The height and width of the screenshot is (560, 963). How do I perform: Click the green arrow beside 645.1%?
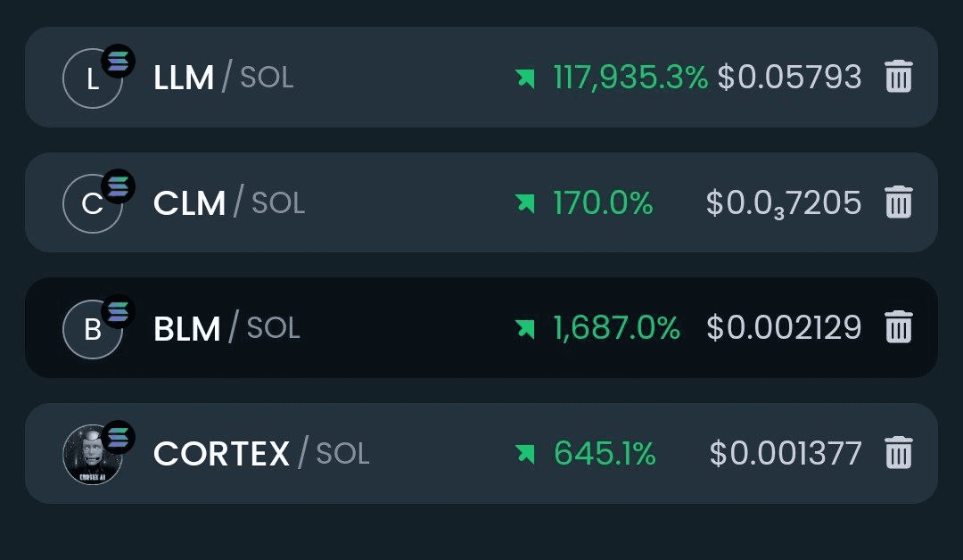click(526, 454)
